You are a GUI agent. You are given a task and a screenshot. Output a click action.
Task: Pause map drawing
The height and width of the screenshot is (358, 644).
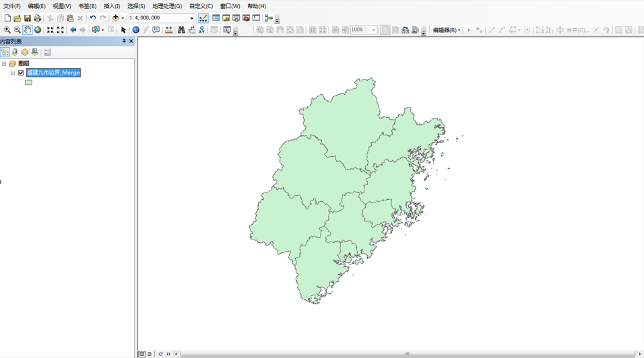point(168,354)
